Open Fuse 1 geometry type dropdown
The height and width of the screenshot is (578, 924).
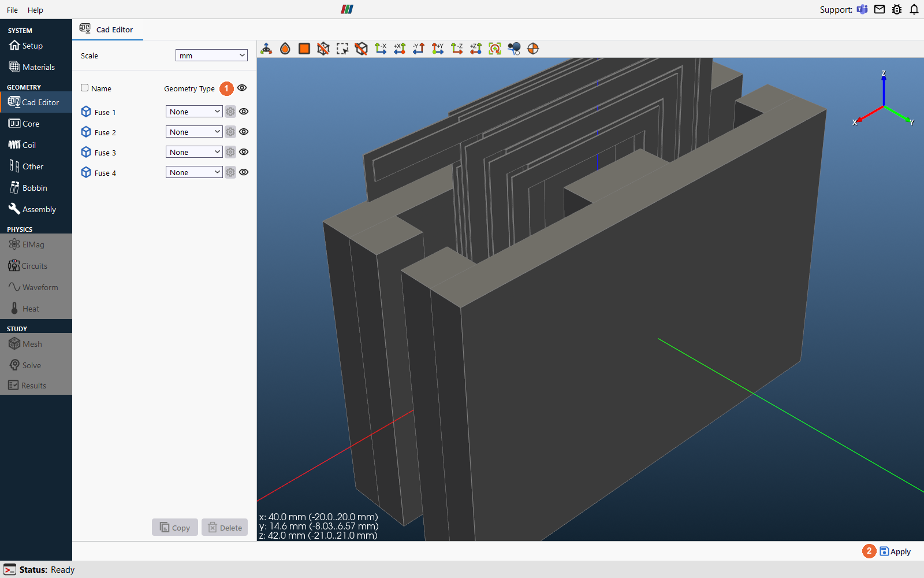coord(194,112)
